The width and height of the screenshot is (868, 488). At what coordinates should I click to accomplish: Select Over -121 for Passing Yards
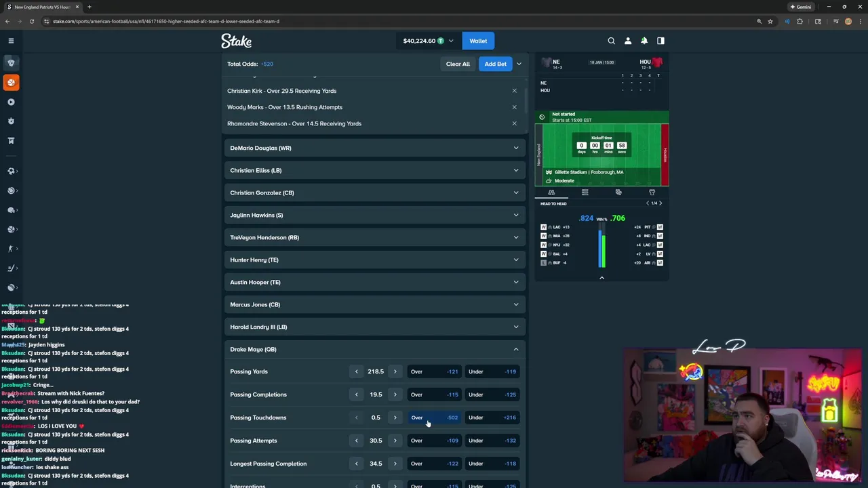[x=434, y=371]
